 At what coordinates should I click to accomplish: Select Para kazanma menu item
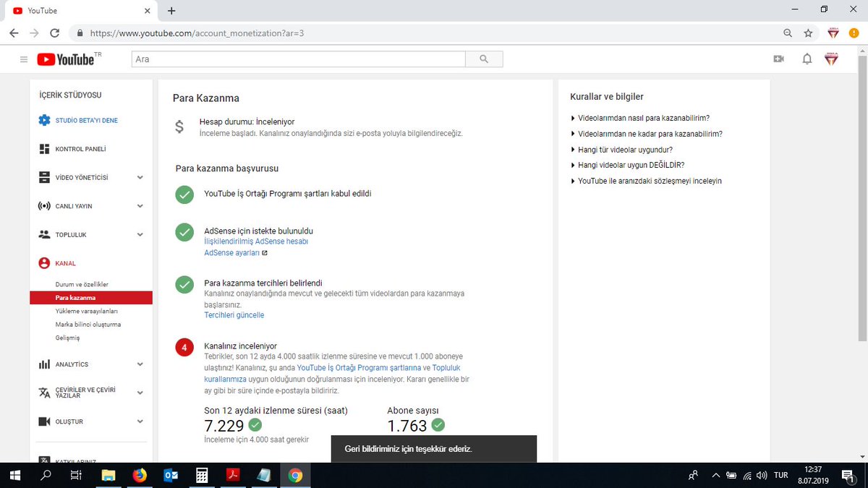(x=91, y=297)
